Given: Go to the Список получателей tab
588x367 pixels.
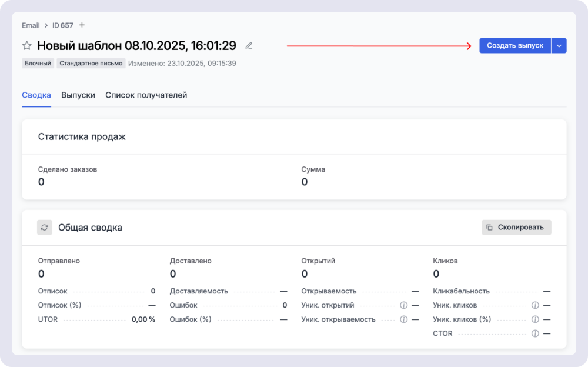Looking at the screenshot, I should click(x=146, y=95).
